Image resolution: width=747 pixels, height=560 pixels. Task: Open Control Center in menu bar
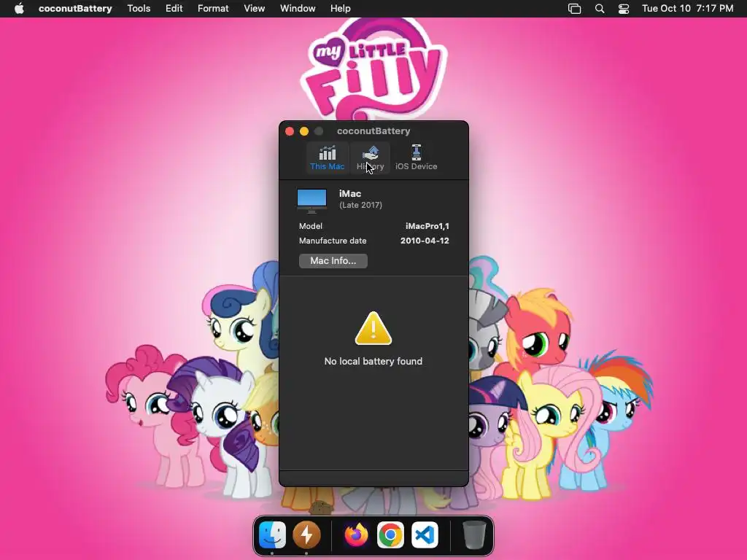point(624,9)
